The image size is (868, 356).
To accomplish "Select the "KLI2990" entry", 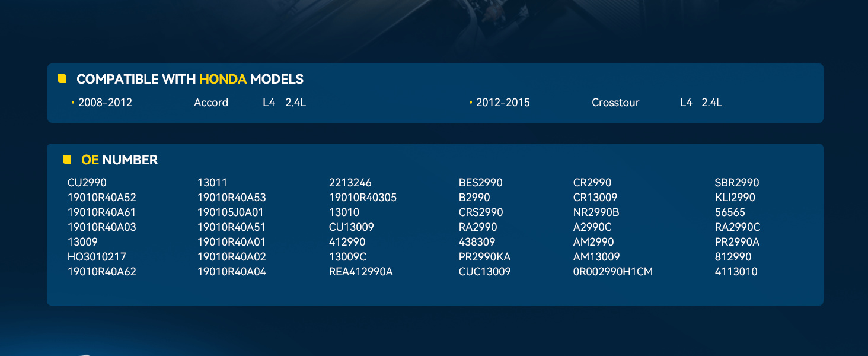I will tap(735, 198).
